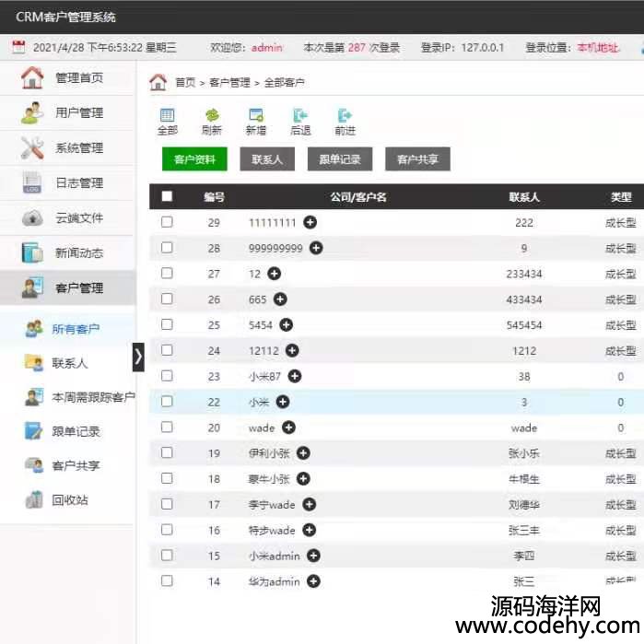
Task: Click the 类型 column header
Action: point(621,197)
